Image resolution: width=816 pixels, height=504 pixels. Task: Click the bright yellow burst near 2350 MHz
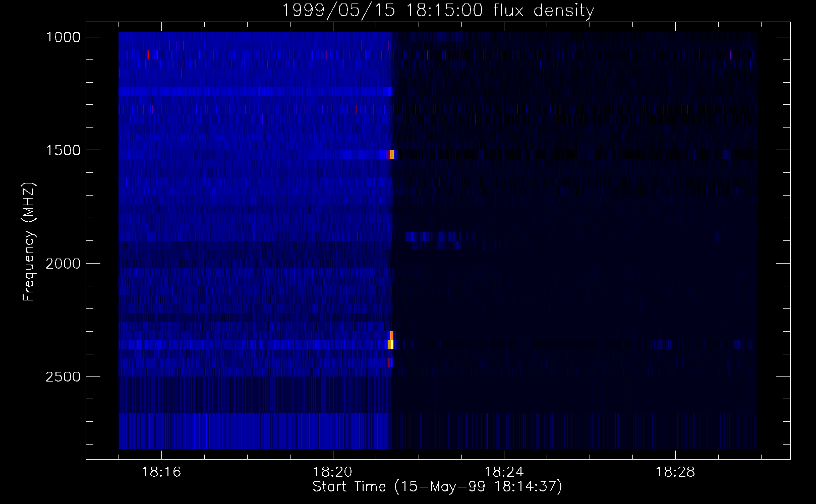click(390, 345)
